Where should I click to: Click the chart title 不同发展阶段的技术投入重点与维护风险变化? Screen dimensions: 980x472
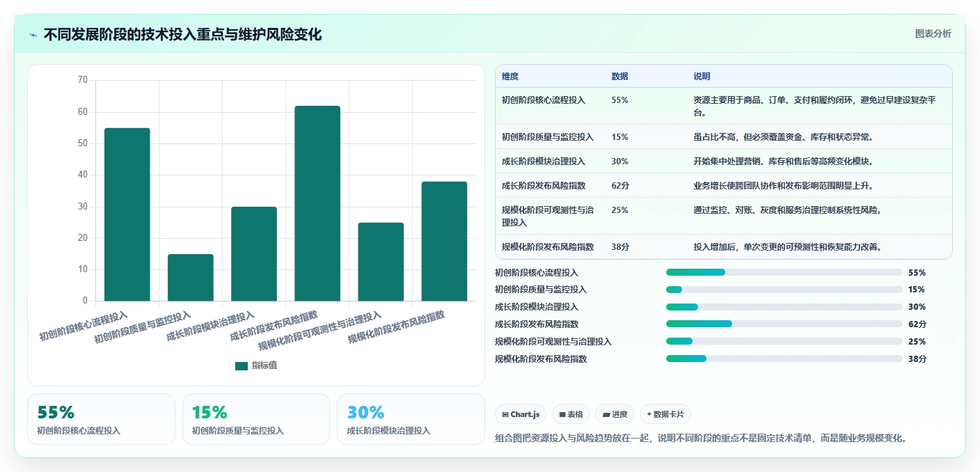182,35
